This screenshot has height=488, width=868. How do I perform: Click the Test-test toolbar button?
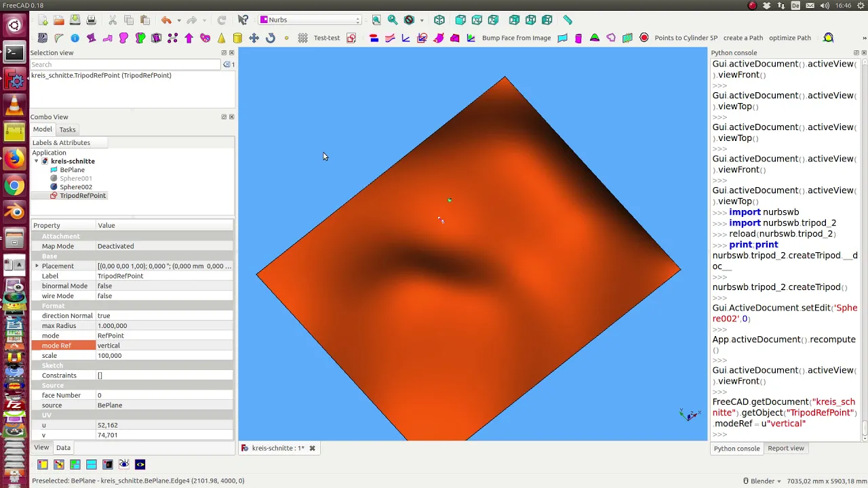coord(327,38)
